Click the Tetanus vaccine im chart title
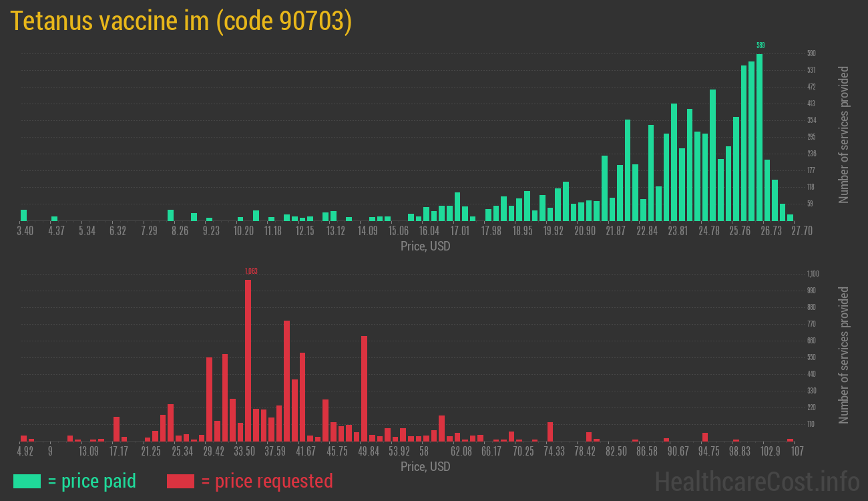Image resolution: width=868 pixels, height=501 pixels. (181, 21)
